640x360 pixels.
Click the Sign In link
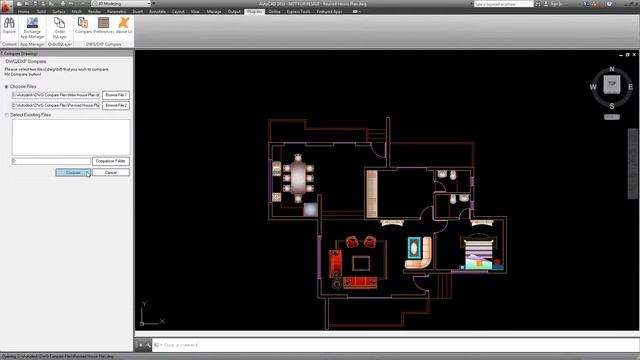click(x=556, y=4)
